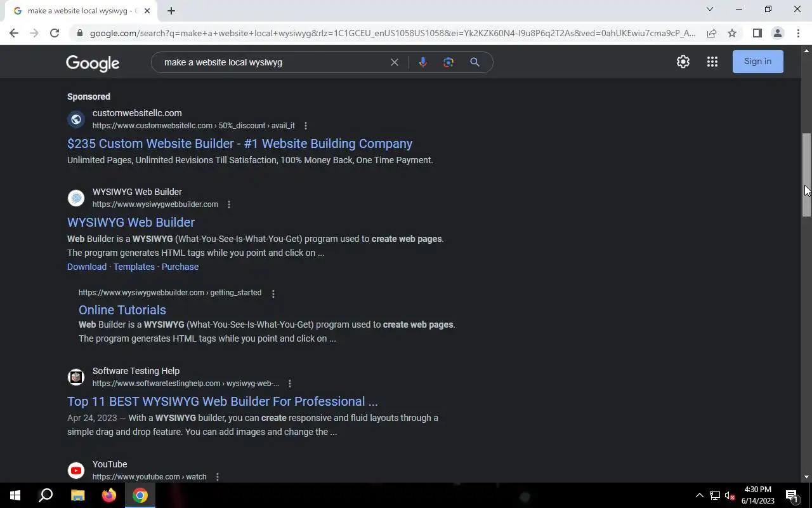Bookmark this tab with the star icon
This screenshot has width=812, height=508.
732,33
